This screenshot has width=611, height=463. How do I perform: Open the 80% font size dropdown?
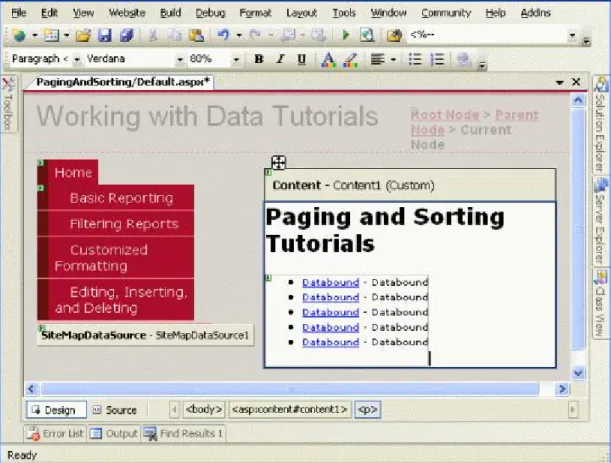tap(236, 60)
